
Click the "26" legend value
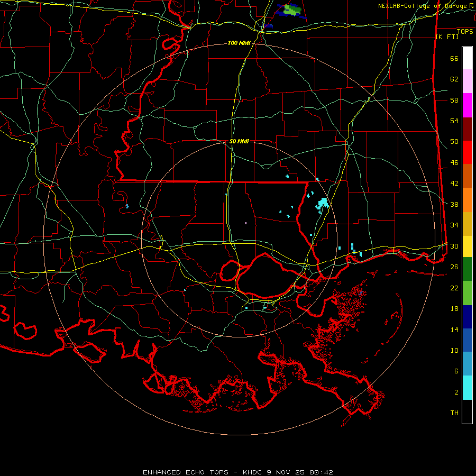click(454, 267)
